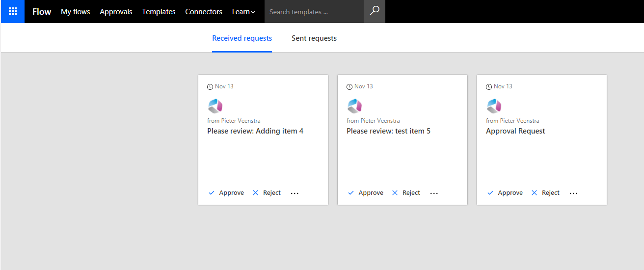Open the Templates menu item
The width and height of the screenshot is (644, 270).
pos(159,12)
